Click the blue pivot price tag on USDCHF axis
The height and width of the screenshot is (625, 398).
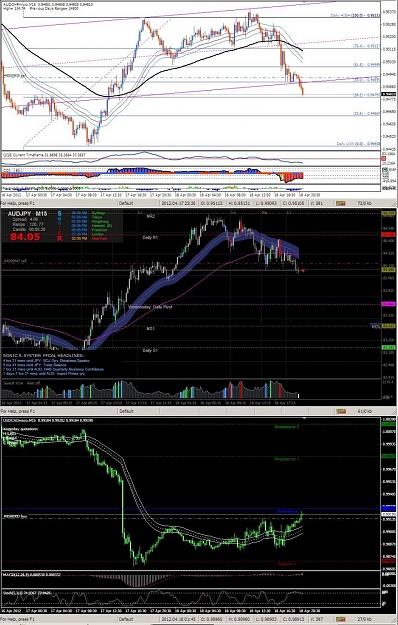tap(388, 508)
